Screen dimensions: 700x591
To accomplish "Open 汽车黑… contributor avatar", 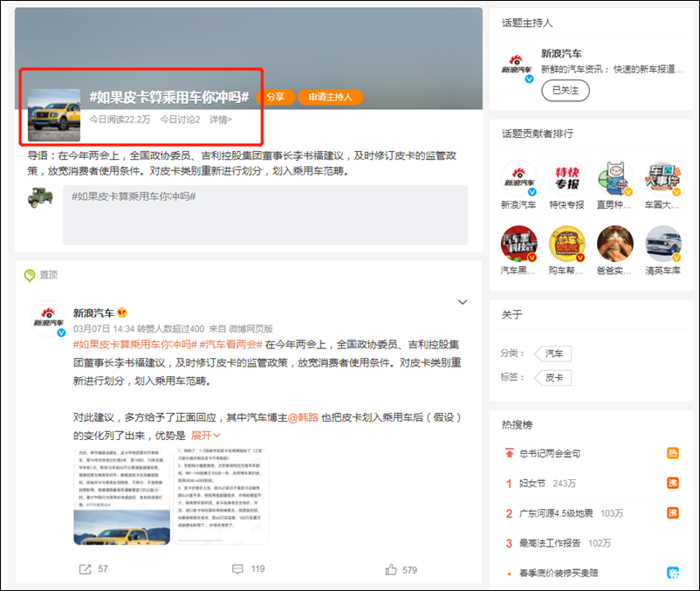I will (x=518, y=244).
